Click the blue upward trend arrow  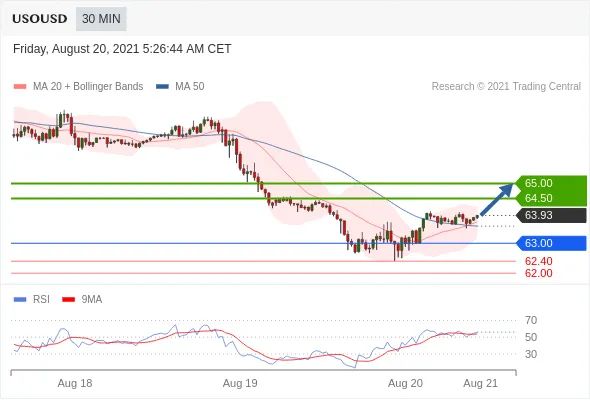click(497, 199)
